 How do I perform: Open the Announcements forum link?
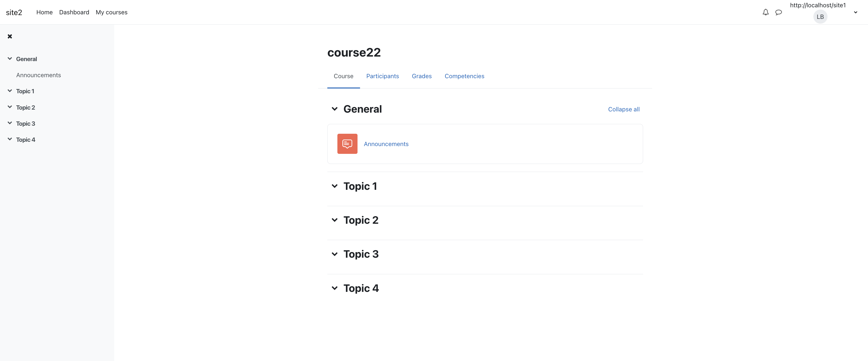[386, 144]
